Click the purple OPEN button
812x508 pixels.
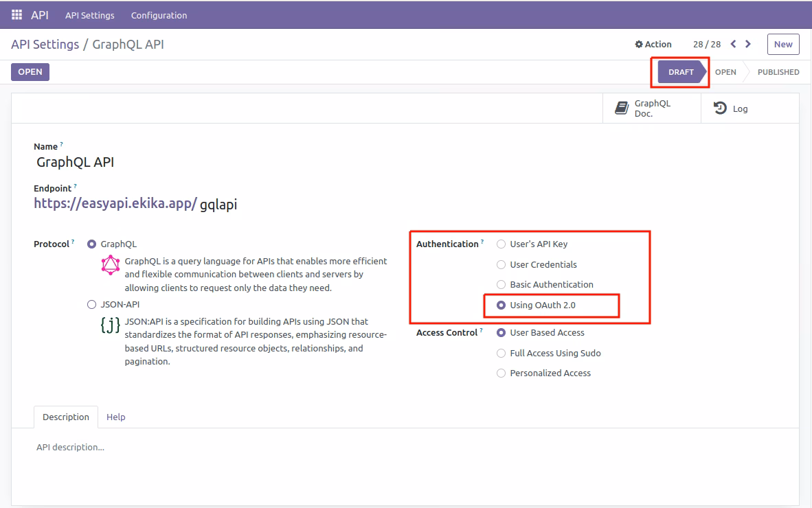click(x=30, y=72)
